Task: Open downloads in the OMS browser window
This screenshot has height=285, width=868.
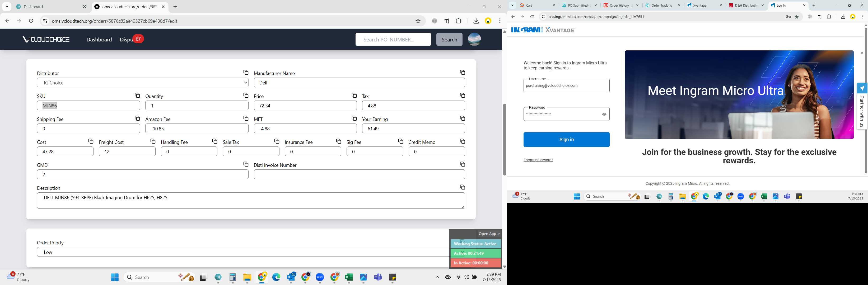Action: tap(476, 21)
